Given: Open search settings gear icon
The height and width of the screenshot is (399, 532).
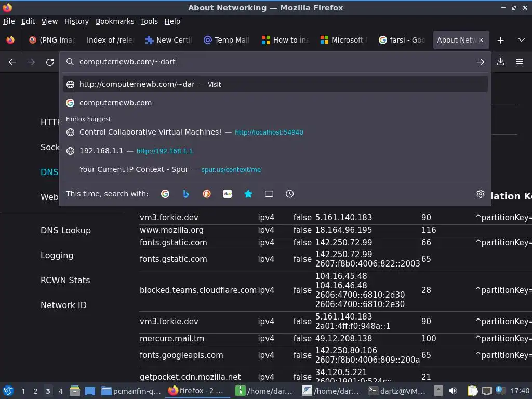Looking at the screenshot, I should click(481, 194).
